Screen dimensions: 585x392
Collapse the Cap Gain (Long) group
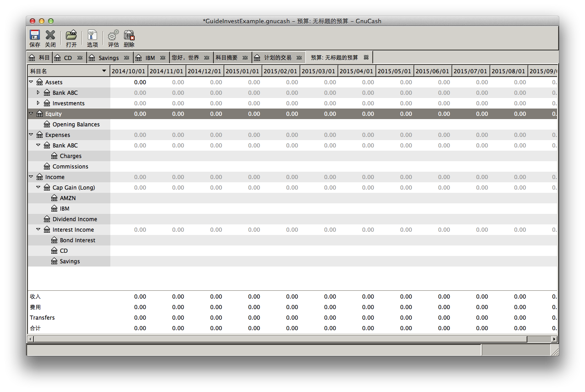(38, 187)
